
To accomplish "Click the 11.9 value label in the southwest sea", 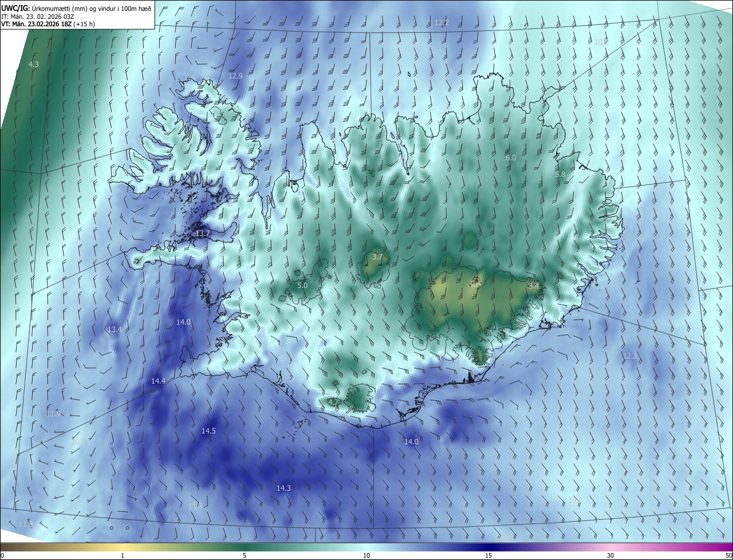I will 53,413.
